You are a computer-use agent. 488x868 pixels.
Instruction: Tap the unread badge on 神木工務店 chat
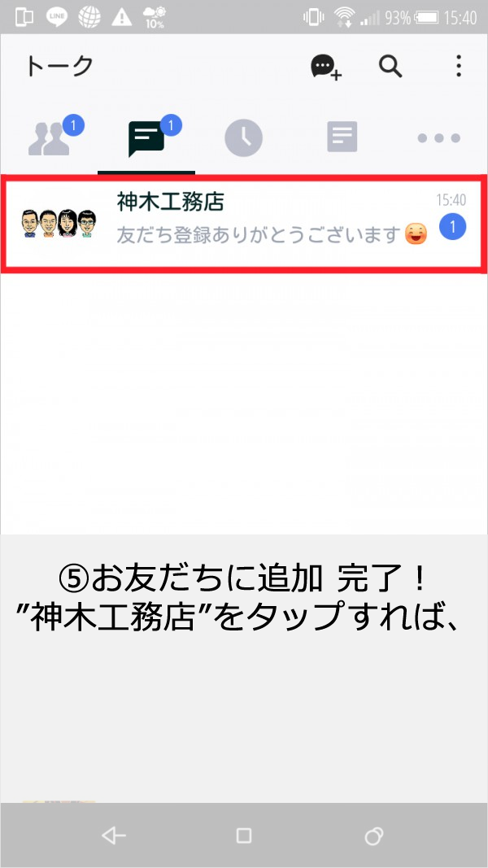tap(452, 226)
